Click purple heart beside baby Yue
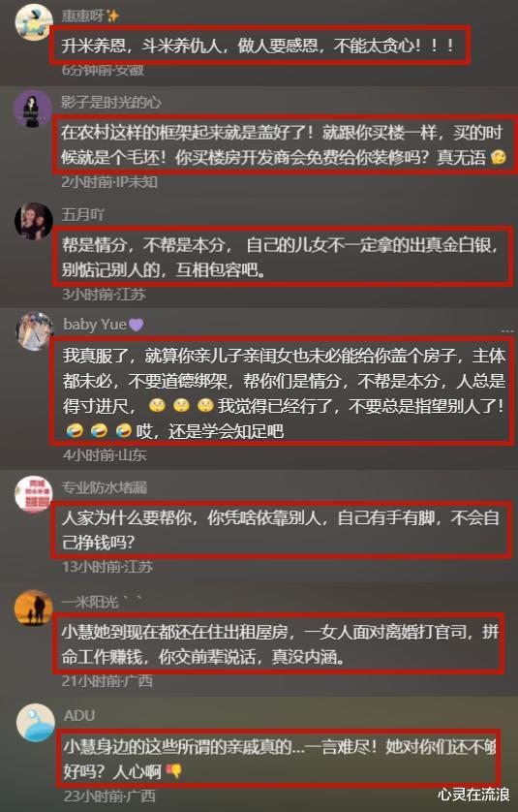The image size is (518, 812). click(x=137, y=325)
